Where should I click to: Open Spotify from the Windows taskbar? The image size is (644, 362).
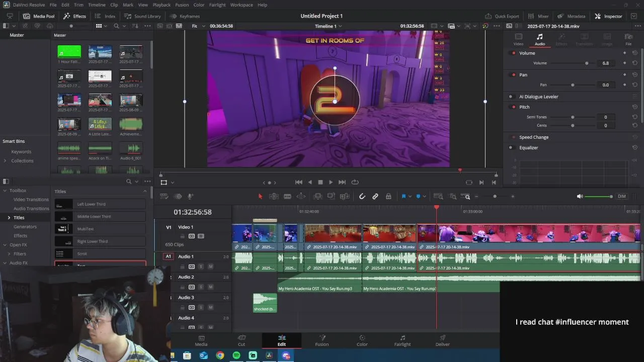(x=236, y=355)
